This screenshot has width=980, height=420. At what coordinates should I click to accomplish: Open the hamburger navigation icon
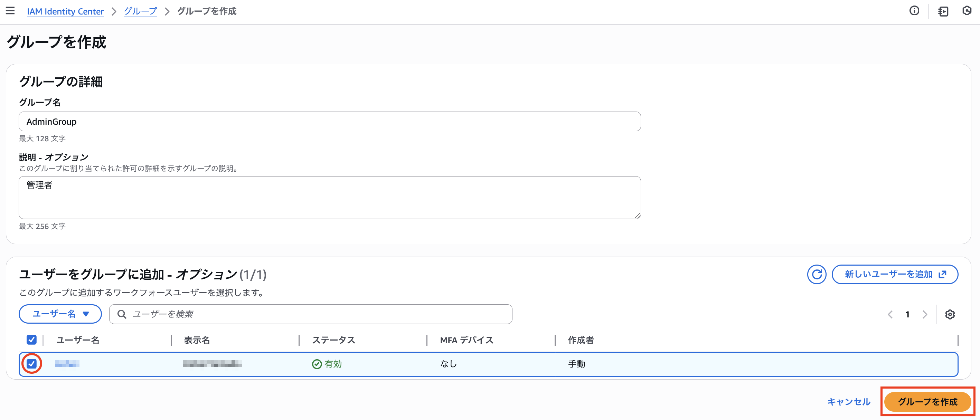[10, 11]
